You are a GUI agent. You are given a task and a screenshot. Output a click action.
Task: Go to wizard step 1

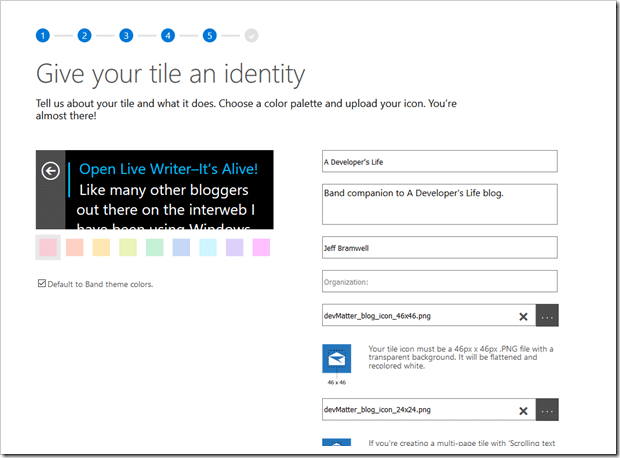(42, 36)
